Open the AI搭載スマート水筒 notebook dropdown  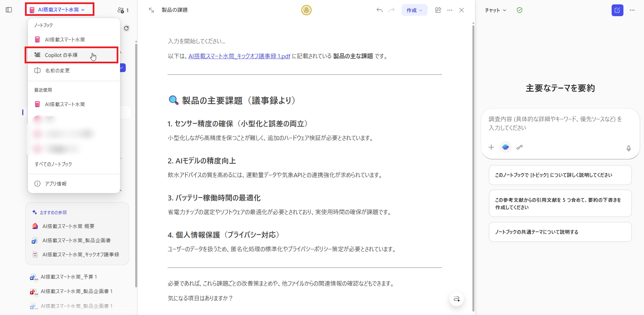click(59, 9)
